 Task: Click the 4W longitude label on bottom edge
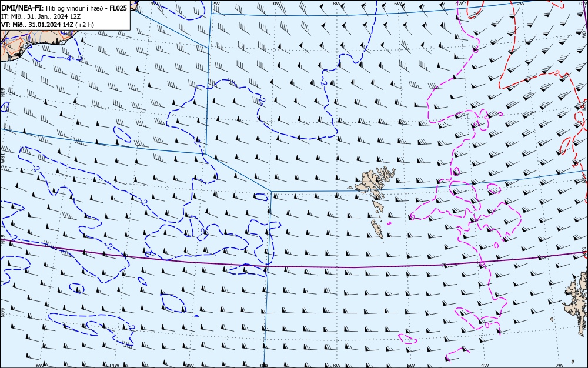click(x=485, y=366)
